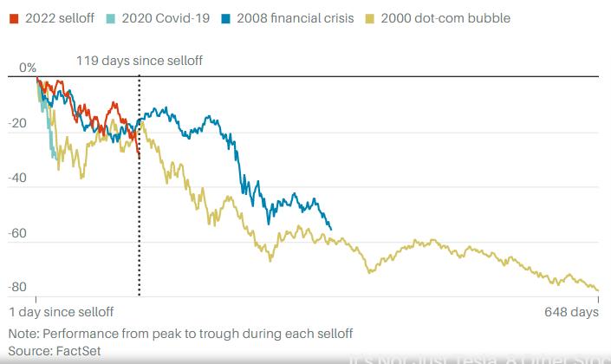This screenshot has height=364, width=611.
Task: Select the "2020 Covid-19" legend label
Action: [x=164, y=18]
